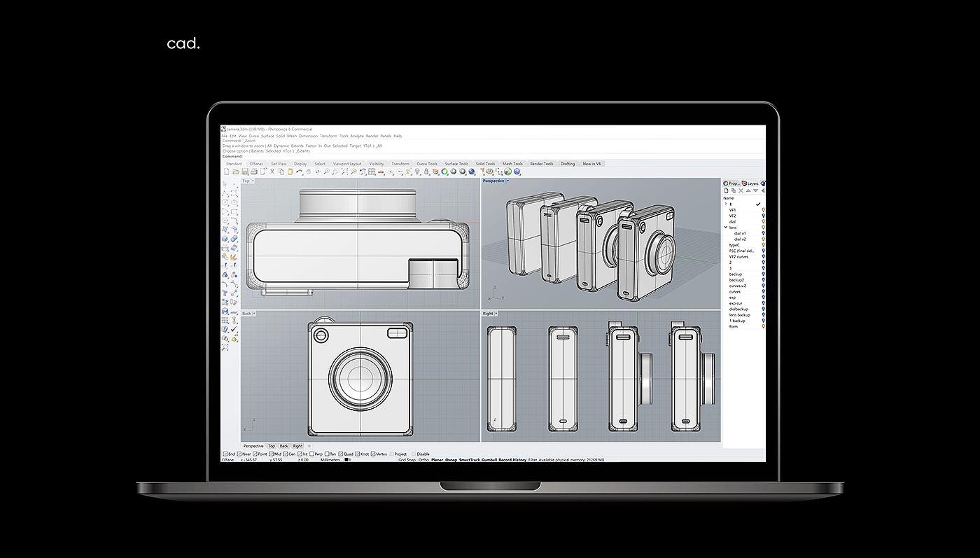Click the Cut scissors icon
980x558 pixels.
[x=272, y=172]
